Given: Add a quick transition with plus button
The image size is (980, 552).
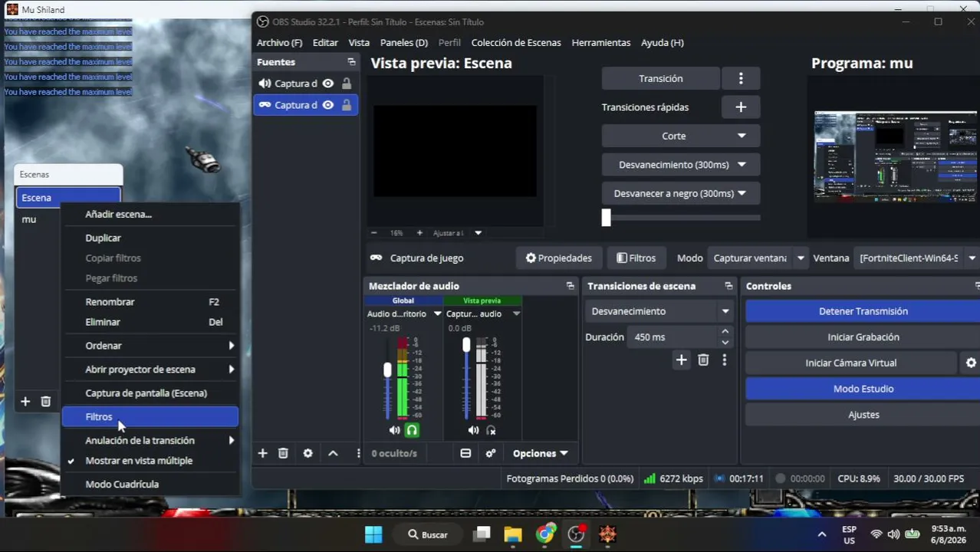Looking at the screenshot, I should pos(741,107).
